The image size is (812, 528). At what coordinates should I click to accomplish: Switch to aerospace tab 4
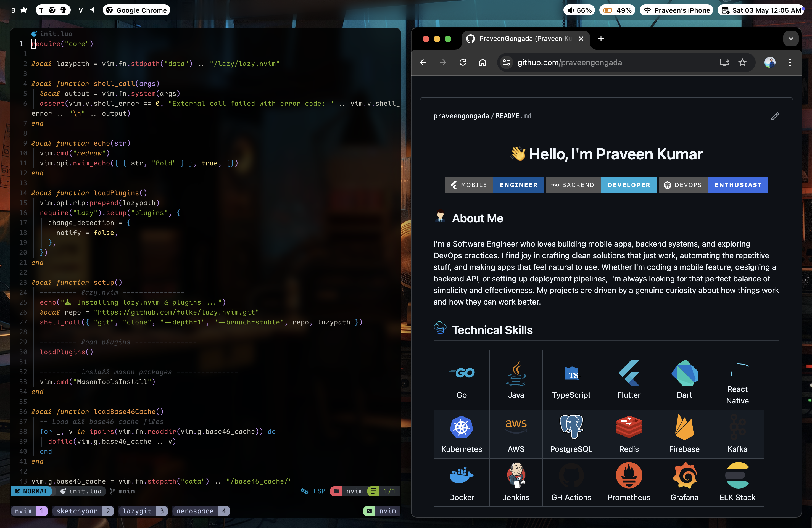(x=201, y=511)
